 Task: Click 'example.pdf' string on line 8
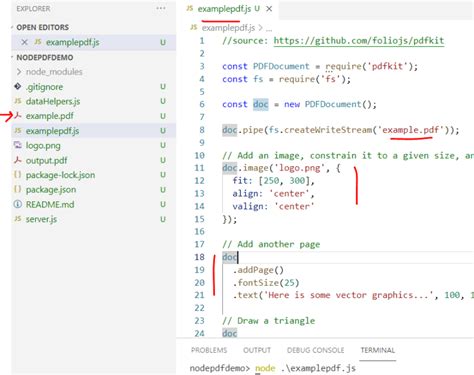tap(411, 130)
